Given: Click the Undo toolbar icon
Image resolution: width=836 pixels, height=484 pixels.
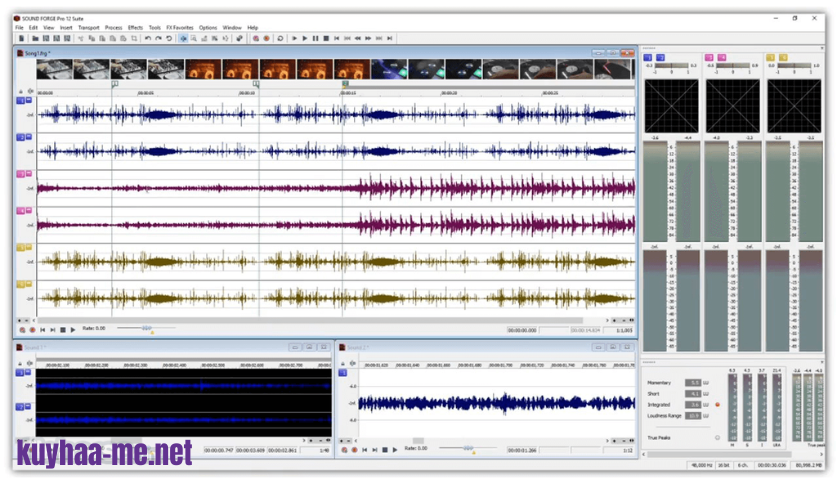Looking at the screenshot, I should pyautogui.click(x=148, y=38).
